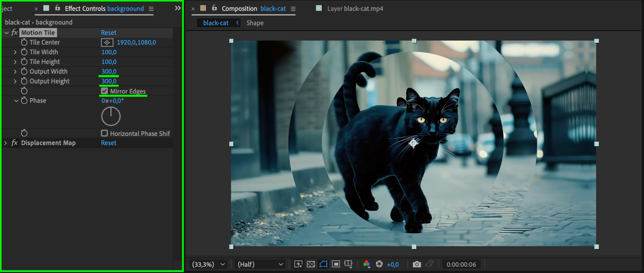This screenshot has width=644, height=273.
Task: Select the Shape breadcrumb tab
Action: point(255,23)
